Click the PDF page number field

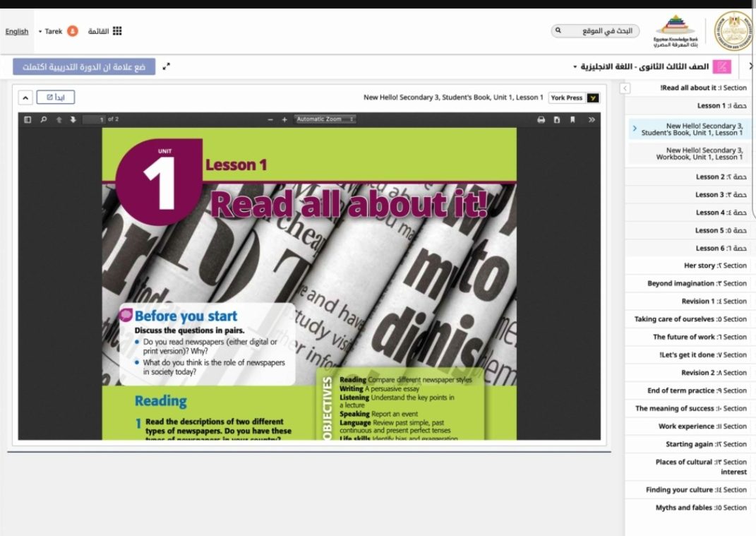(x=93, y=119)
